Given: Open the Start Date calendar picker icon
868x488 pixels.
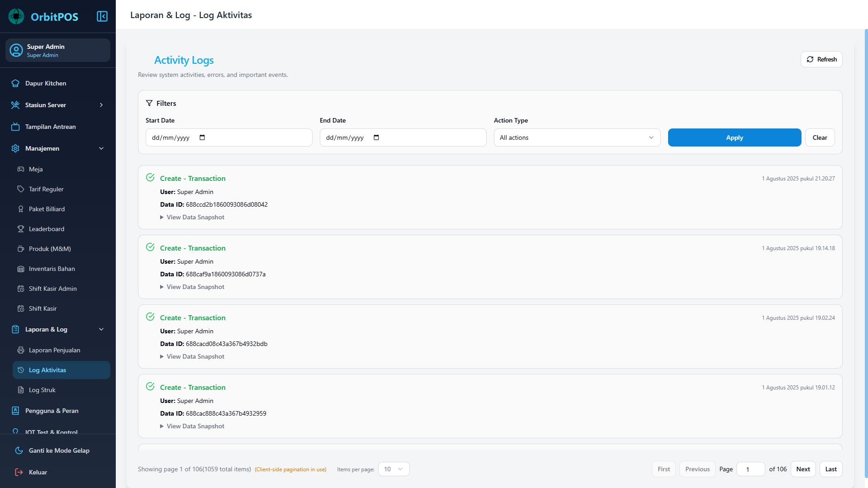Looking at the screenshot, I should (x=202, y=137).
